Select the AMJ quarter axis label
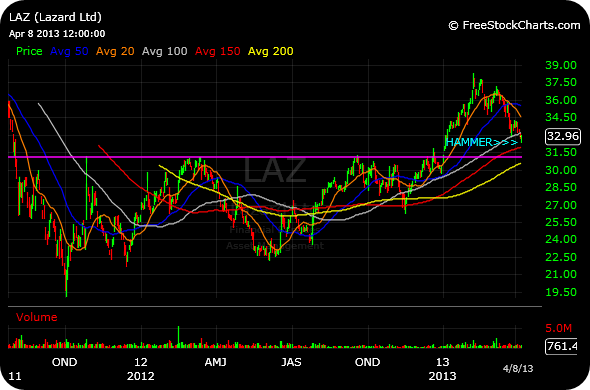The height and width of the screenshot is (390, 590). (216, 362)
